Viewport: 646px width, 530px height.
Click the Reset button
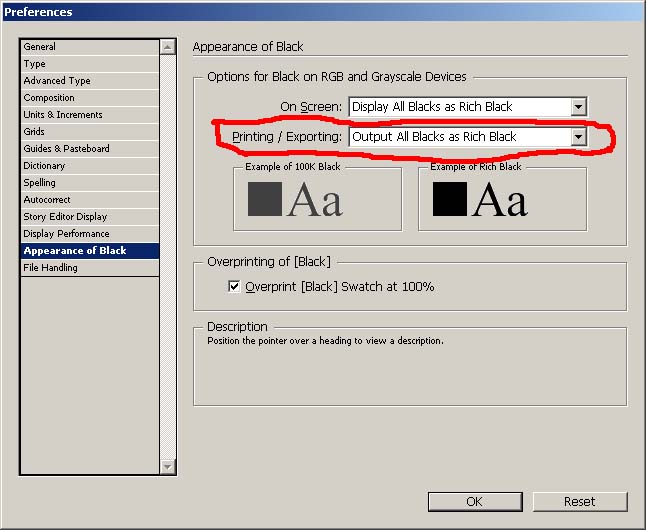[580, 502]
